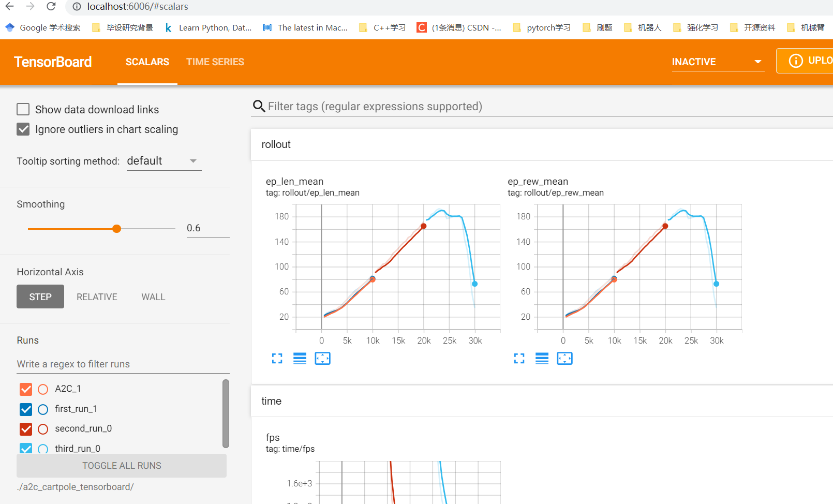This screenshot has width=833, height=504.
Task: Click the browser back arrow
Action: tap(9, 6)
